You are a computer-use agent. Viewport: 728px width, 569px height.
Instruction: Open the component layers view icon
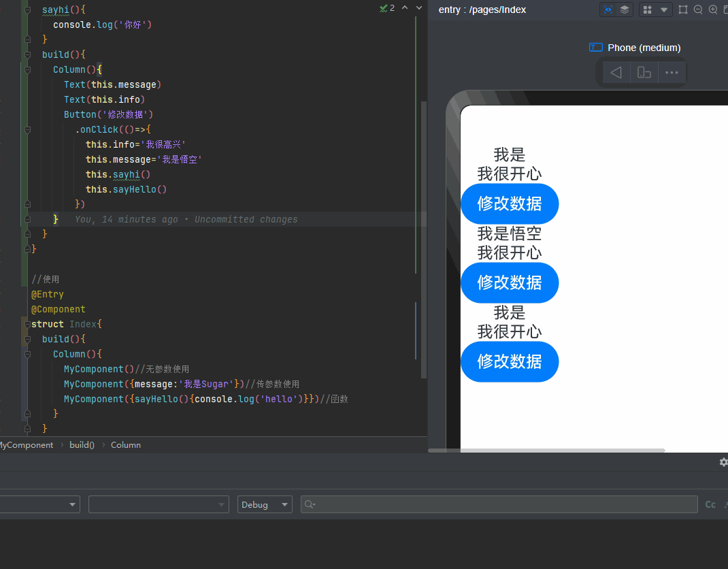[625, 10]
